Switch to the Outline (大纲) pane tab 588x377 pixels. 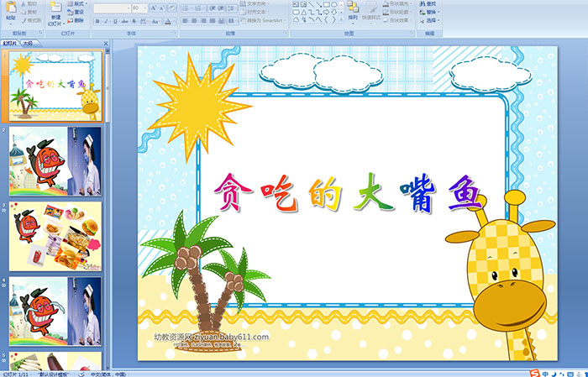pyautogui.click(x=29, y=44)
